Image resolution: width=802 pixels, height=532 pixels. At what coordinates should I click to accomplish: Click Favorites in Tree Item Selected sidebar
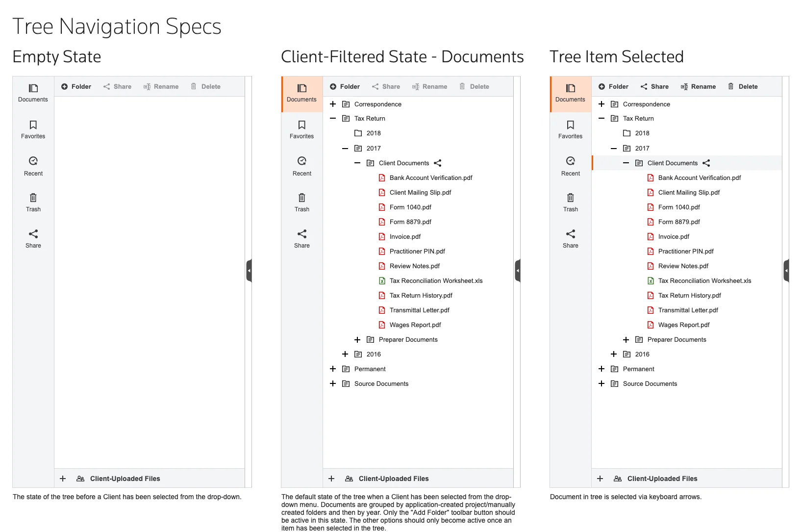[x=570, y=130]
